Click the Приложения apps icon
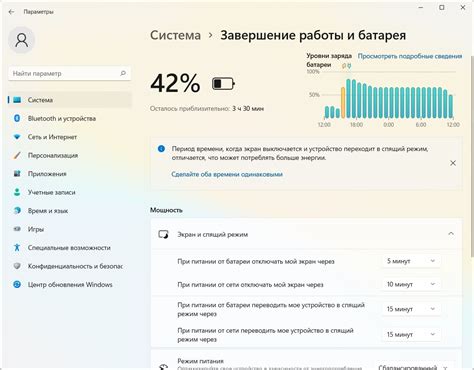This screenshot has height=370, width=474. pyautogui.click(x=17, y=174)
